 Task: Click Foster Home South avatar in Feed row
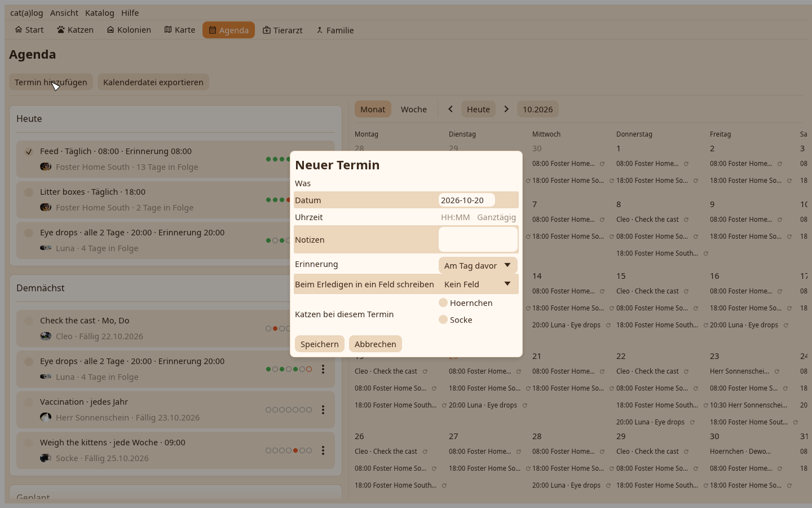46,167
